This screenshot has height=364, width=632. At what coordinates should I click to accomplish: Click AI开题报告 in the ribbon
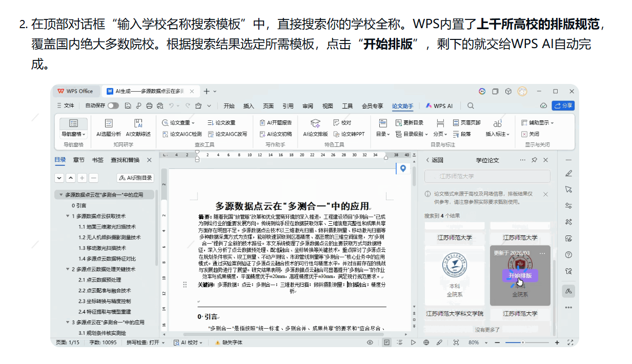276,123
